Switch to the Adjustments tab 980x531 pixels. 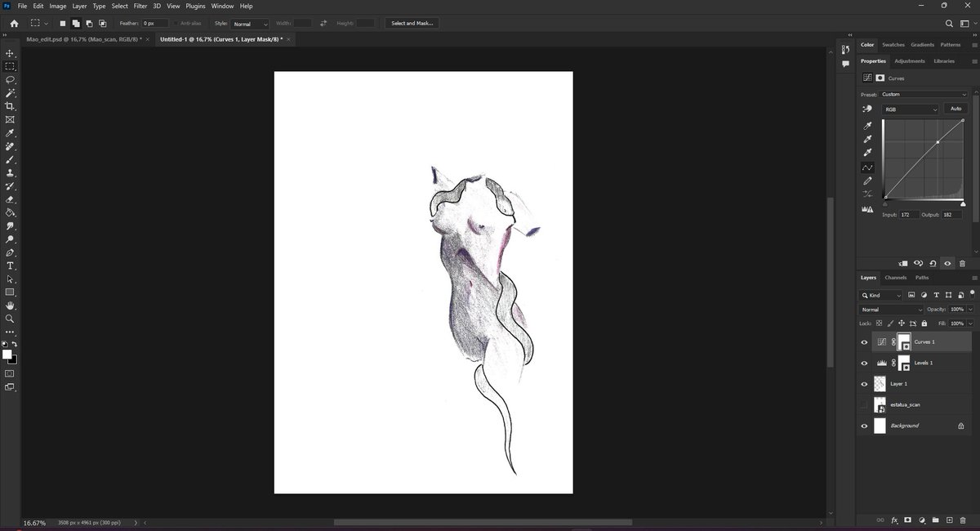pos(909,60)
